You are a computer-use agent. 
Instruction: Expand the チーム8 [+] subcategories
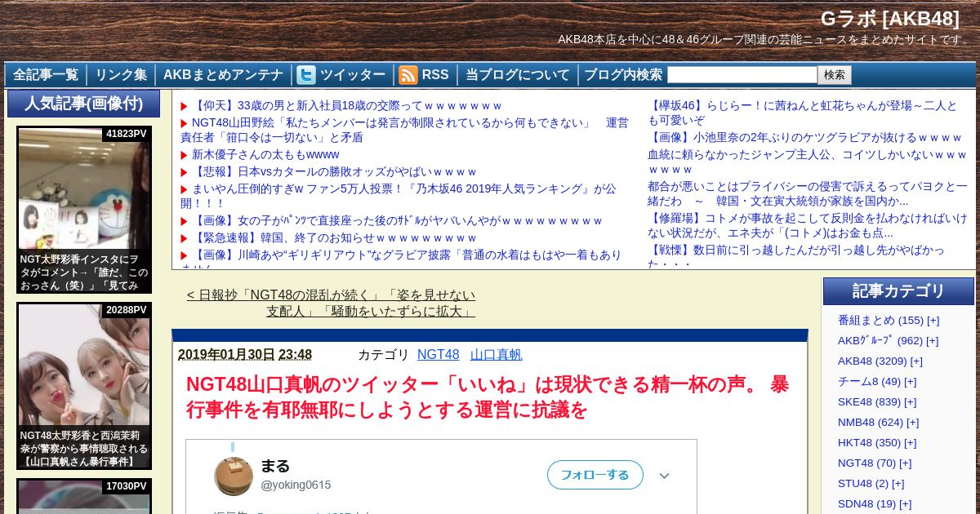[910, 381]
